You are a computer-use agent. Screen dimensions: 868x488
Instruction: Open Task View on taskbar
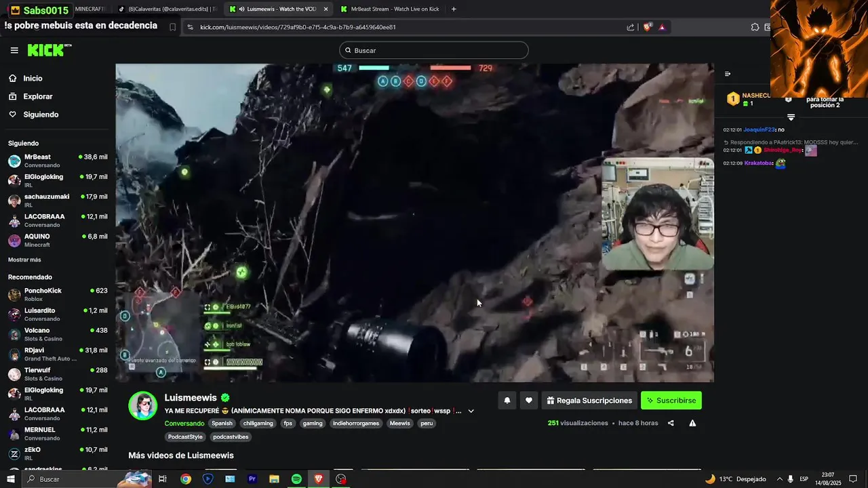163,479
